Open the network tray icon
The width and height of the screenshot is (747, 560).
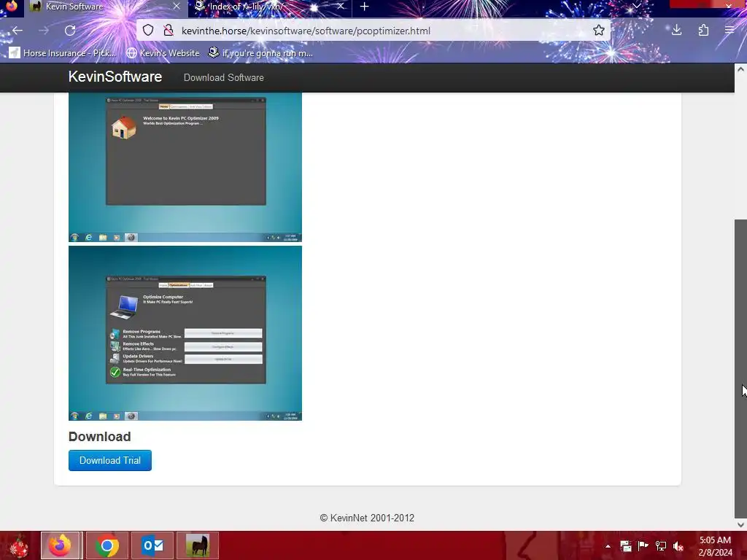click(x=661, y=546)
